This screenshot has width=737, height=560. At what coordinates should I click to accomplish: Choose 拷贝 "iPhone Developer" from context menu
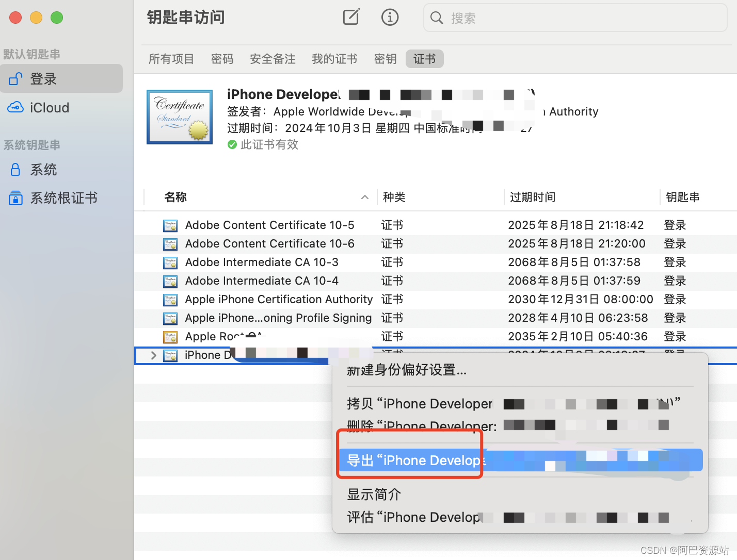520,403
